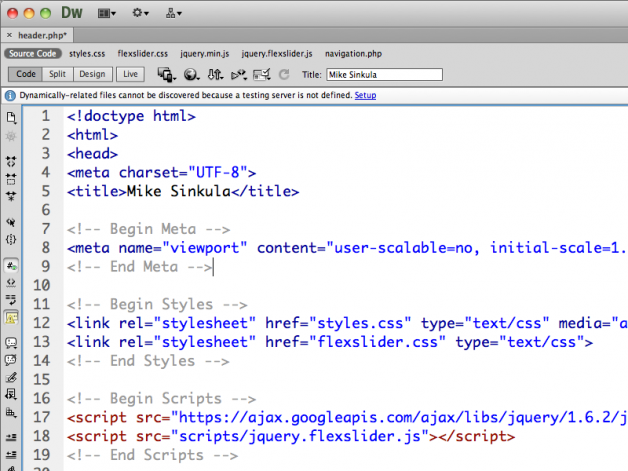Viewport: 628px width, 471px height.
Task: Click the googleapis jquery script src line
Action: pos(346,417)
